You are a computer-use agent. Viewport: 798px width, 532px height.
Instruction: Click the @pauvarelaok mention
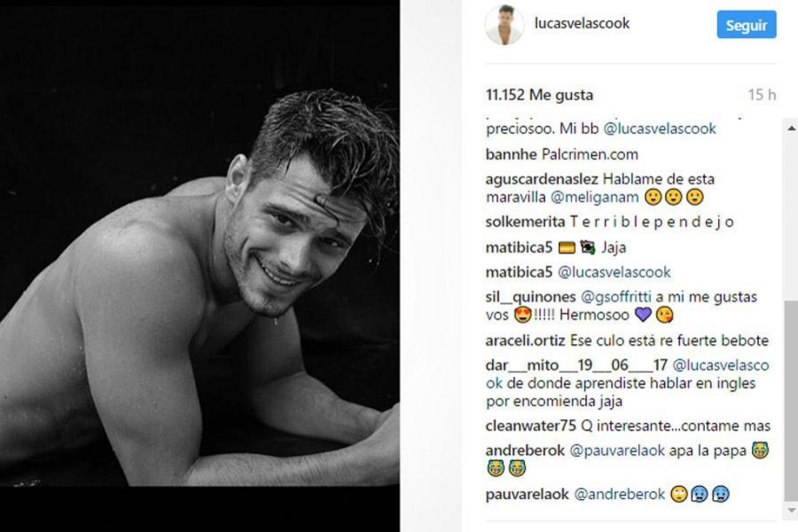click(617, 450)
